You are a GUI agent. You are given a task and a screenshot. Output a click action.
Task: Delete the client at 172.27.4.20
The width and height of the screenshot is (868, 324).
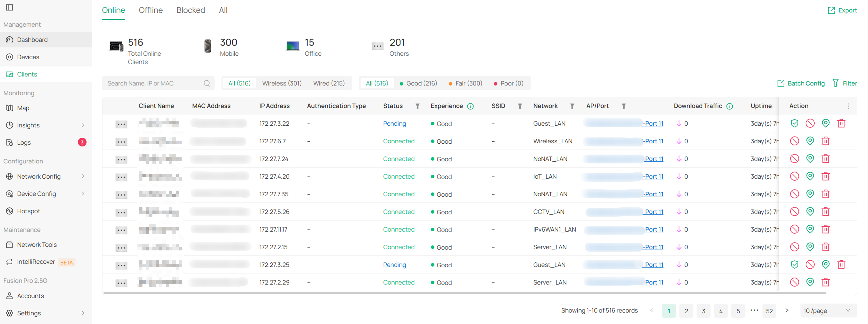825,176
